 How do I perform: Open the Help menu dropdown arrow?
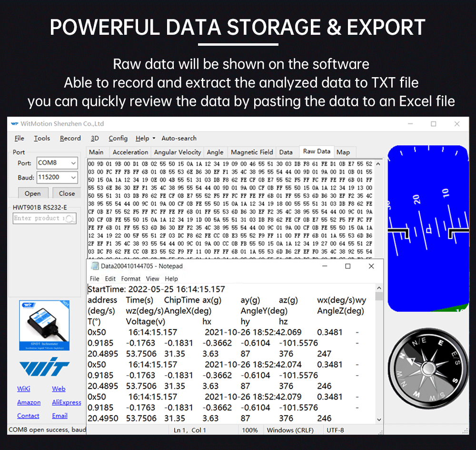154,138
